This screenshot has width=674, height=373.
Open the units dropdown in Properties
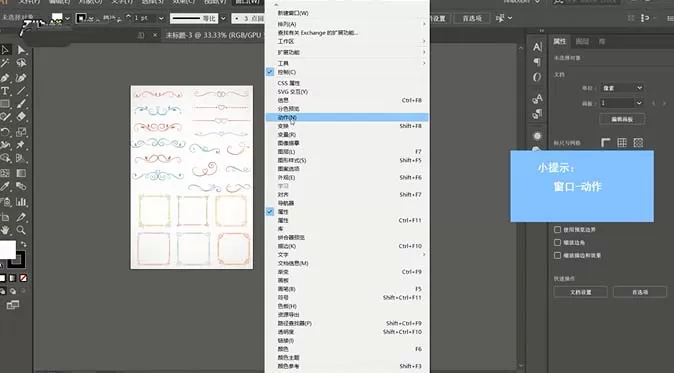622,88
